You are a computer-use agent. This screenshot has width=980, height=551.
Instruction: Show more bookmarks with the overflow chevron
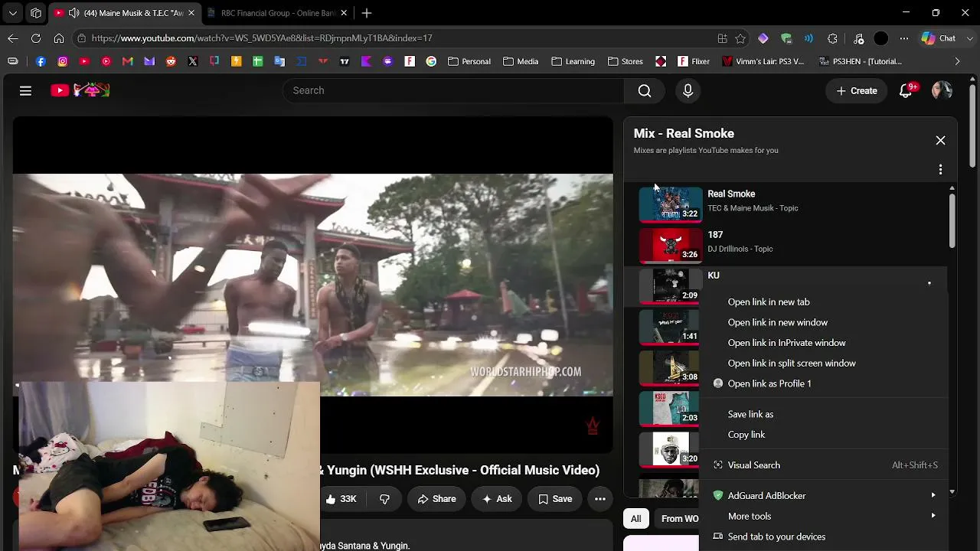[957, 61]
